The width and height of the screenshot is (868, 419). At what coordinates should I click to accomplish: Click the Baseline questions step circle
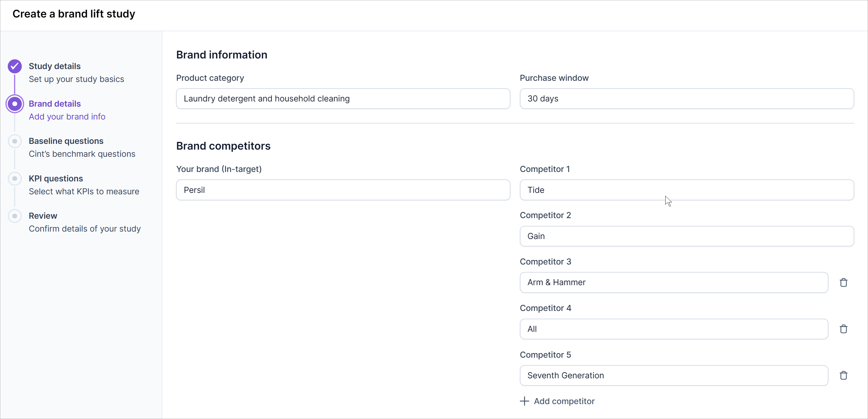[x=15, y=141]
